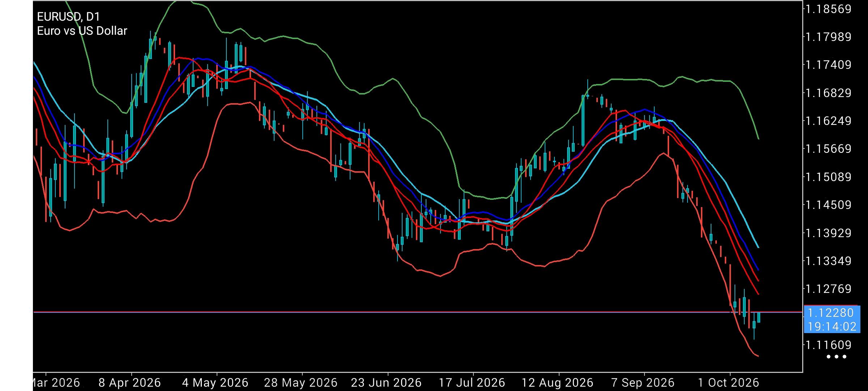868x391 pixels.
Task: Click the 'Euro vs US Dollar' description text
Action: click(82, 31)
